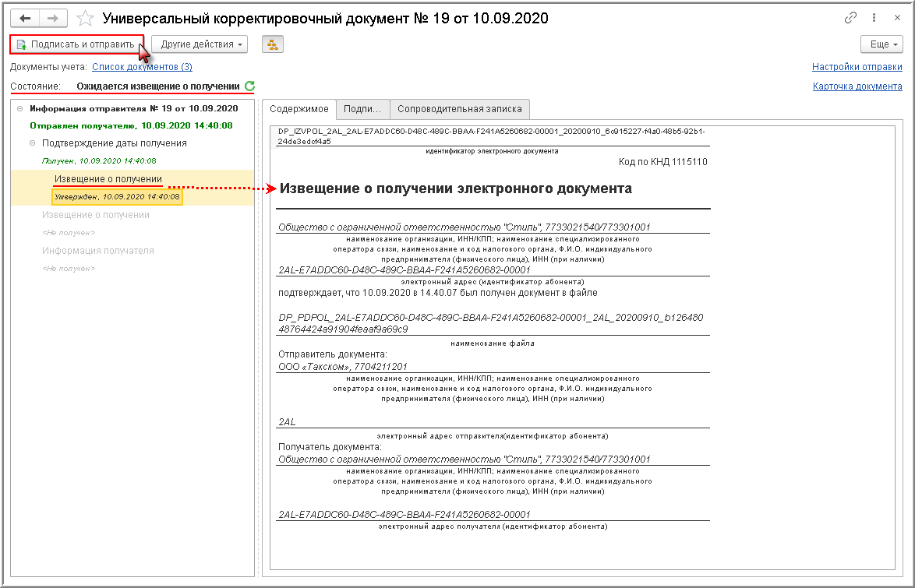Collapse 'Подтверждение даты получения' node
Screen dimensions: 915x588
(x=33, y=143)
